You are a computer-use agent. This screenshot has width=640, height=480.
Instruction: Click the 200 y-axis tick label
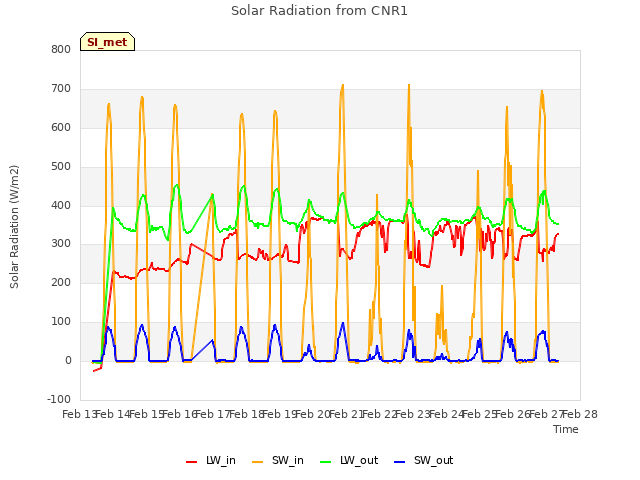tap(61, 283)
